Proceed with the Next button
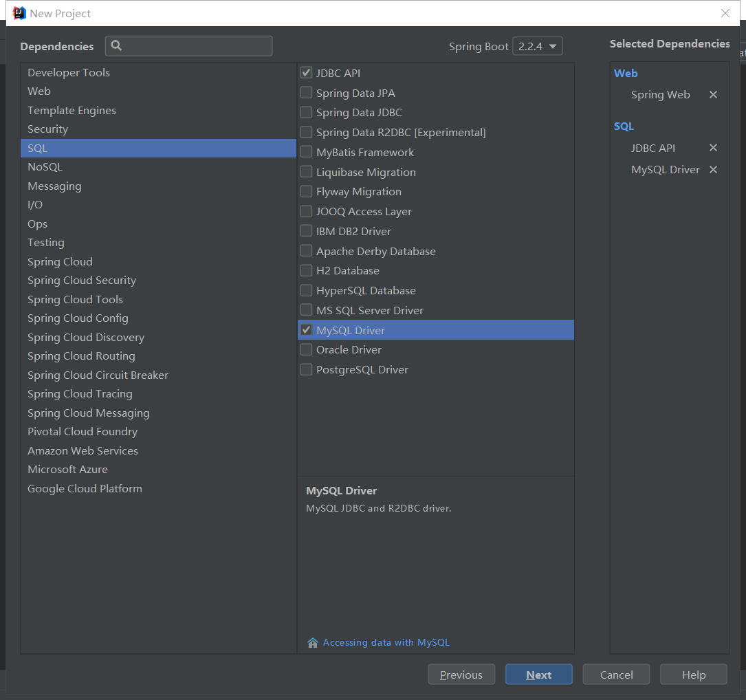This screenshot has height=700, width=746. pyautogui.click(x=538, y=675)
